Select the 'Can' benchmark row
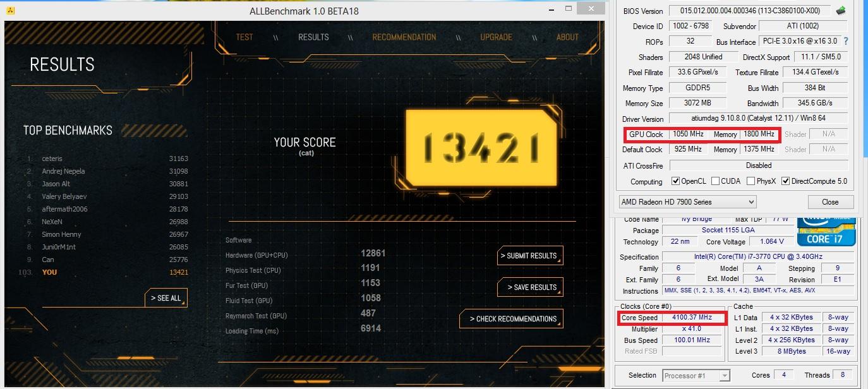Viewport: 868px width, 389px height. click(x=107, y=260)
